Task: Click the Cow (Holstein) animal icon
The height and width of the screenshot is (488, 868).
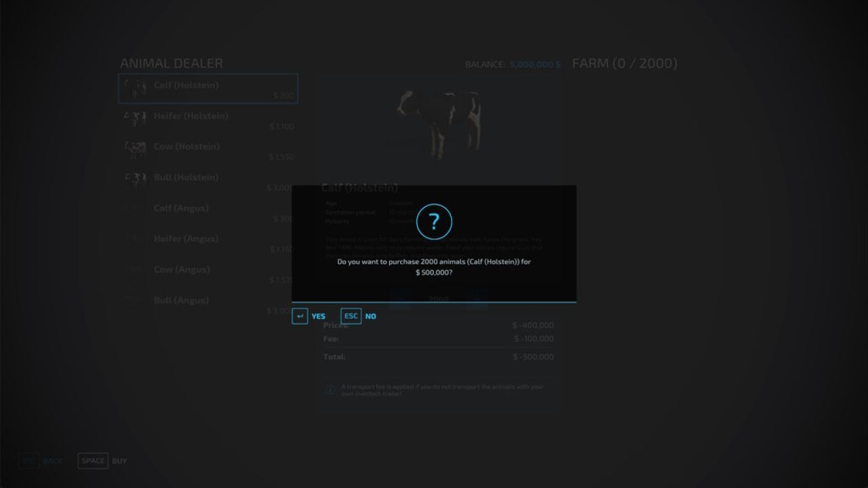Action: (135, 149)
